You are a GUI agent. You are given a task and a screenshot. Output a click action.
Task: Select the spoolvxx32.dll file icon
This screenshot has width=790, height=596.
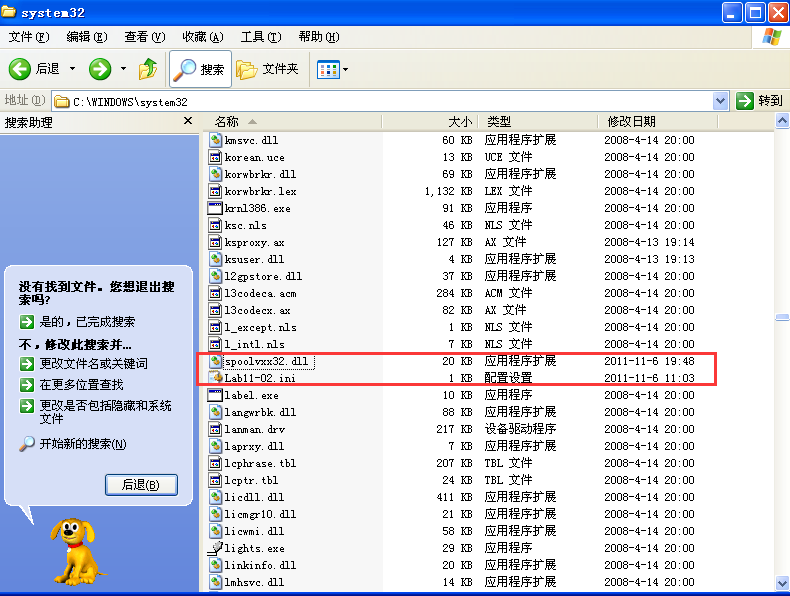point(215,361)
